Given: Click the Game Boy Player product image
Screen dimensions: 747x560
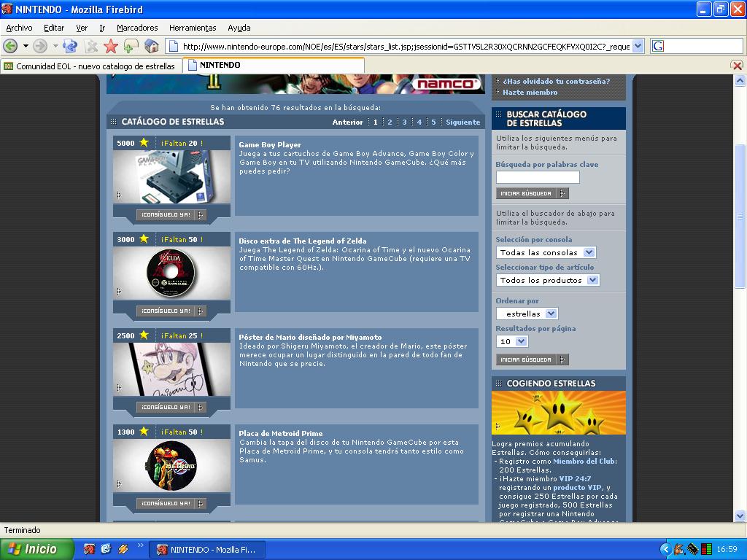Looking at the screenshot, I should (x=172, y=177).
